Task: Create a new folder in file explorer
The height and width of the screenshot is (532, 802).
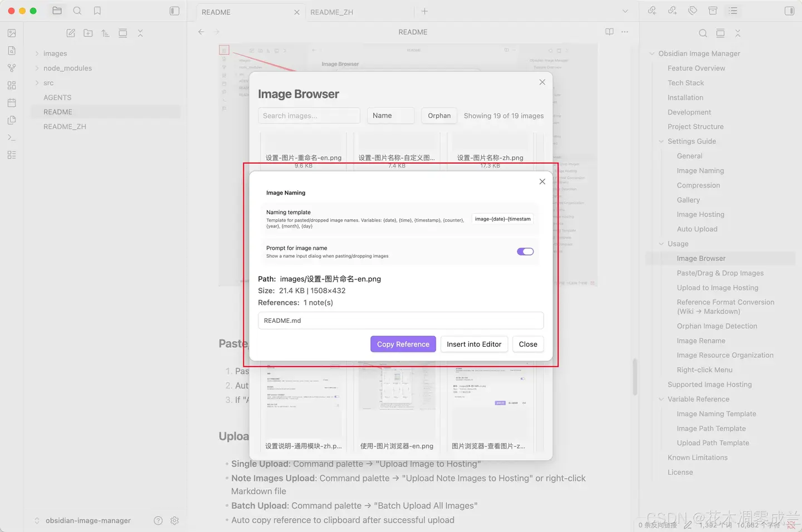Action: (x=88, y=33)
